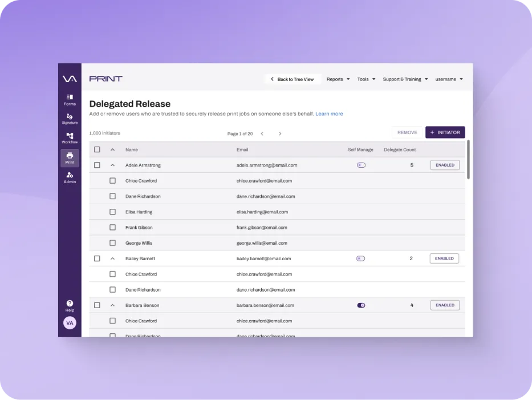The width and height of the screenshot is (532, 400).
Task: Tick the select-all header checkbox
Action: click(x=97, y=150)
